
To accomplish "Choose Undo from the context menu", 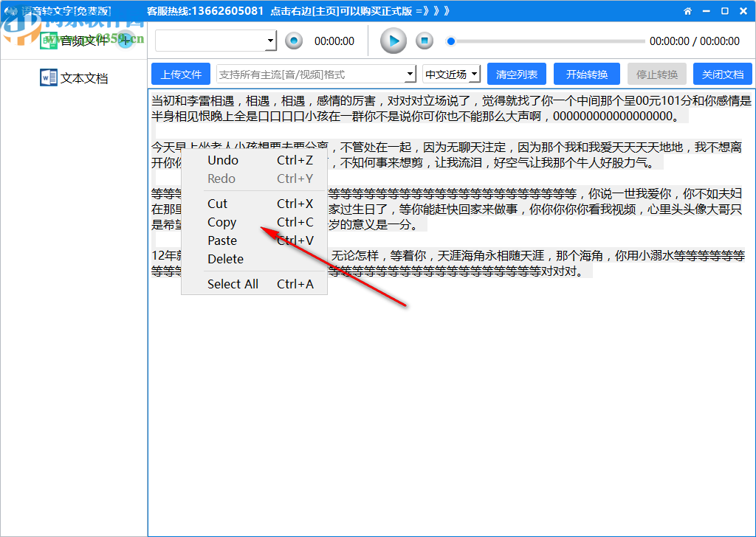I will pos(254,160).
